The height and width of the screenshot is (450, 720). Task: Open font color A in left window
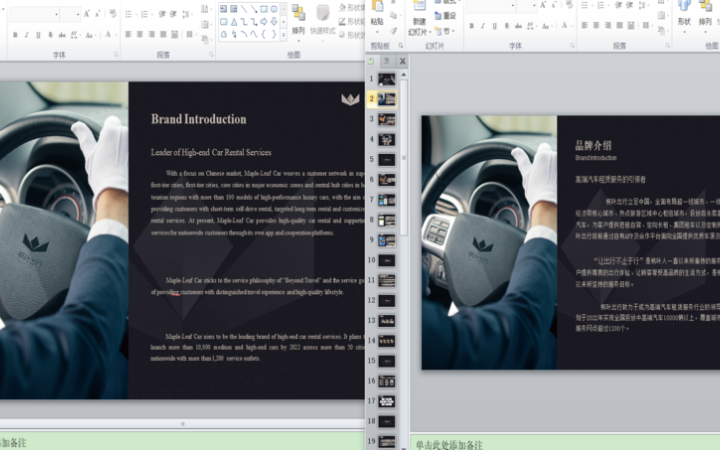[x=108, y=35]
